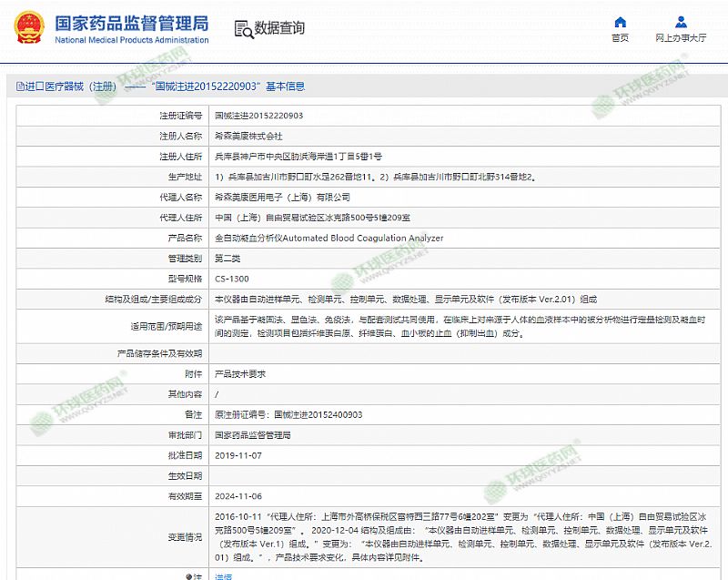Click the small icon before 进口医疗器械 breadcrumb
The image size is (728, 580).
(x=20, y=86)
